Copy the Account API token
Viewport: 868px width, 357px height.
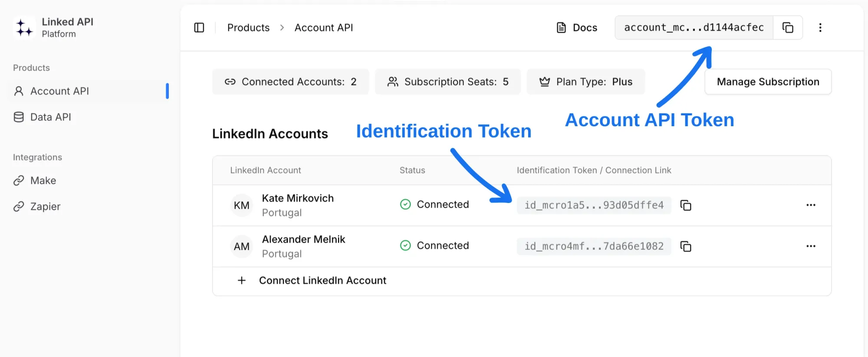pyautogui.click(x=788, y=28)
